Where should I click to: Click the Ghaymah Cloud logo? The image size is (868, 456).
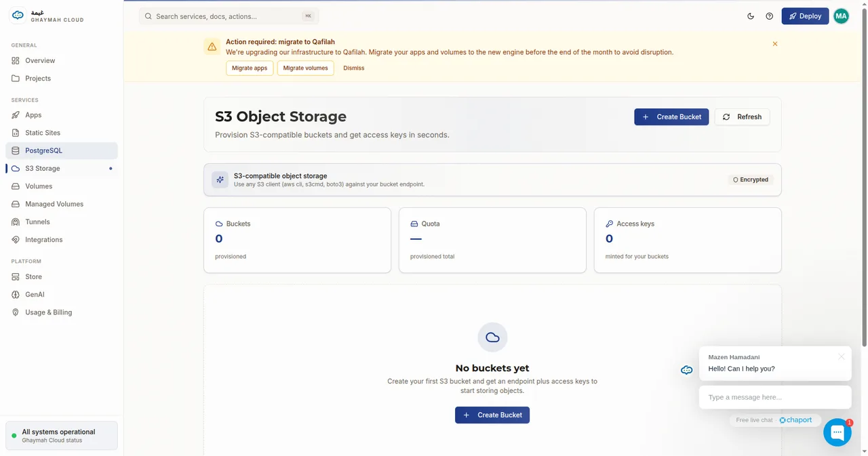pyautogui.click(x=47, y=16)
